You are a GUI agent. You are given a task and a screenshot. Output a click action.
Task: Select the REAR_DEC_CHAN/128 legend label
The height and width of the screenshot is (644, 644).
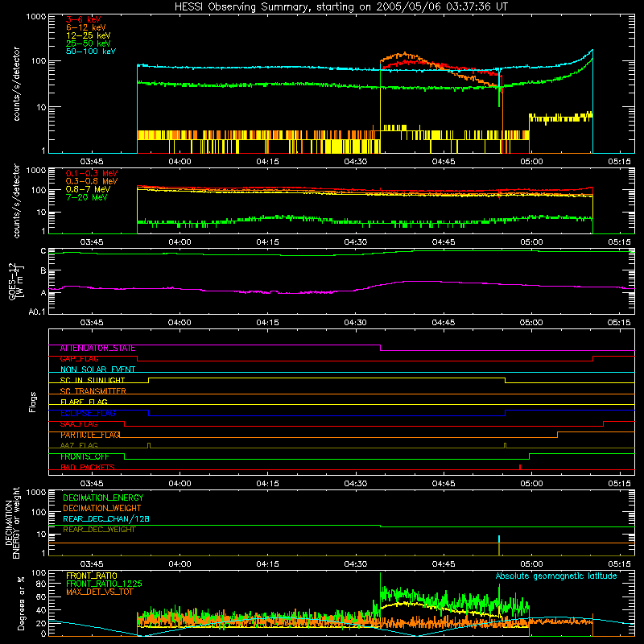click(106, 519)
